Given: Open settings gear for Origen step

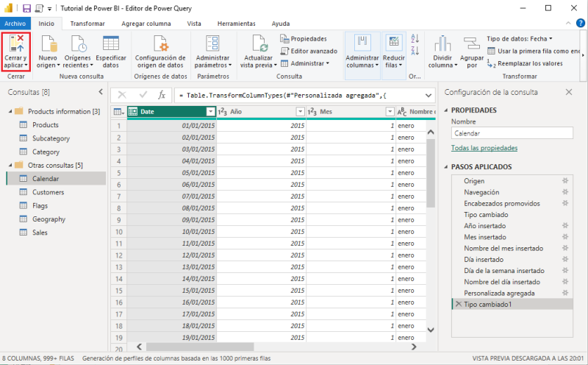Looking at the screenshot, I should pyautogui.click(x=565, y=180).
